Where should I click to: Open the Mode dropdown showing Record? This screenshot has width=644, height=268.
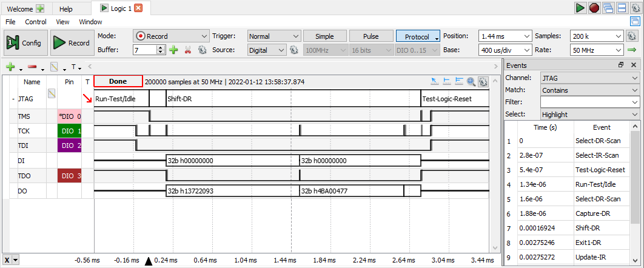[x=171, y=36]
